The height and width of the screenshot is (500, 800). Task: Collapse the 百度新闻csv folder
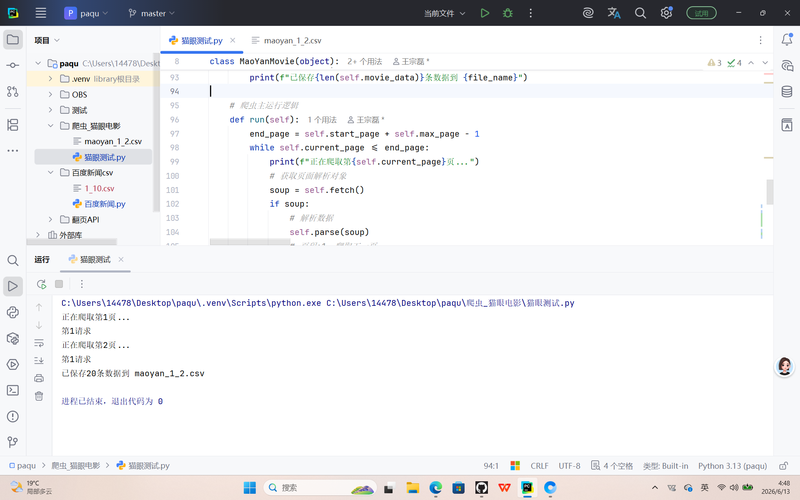point(51,172)
